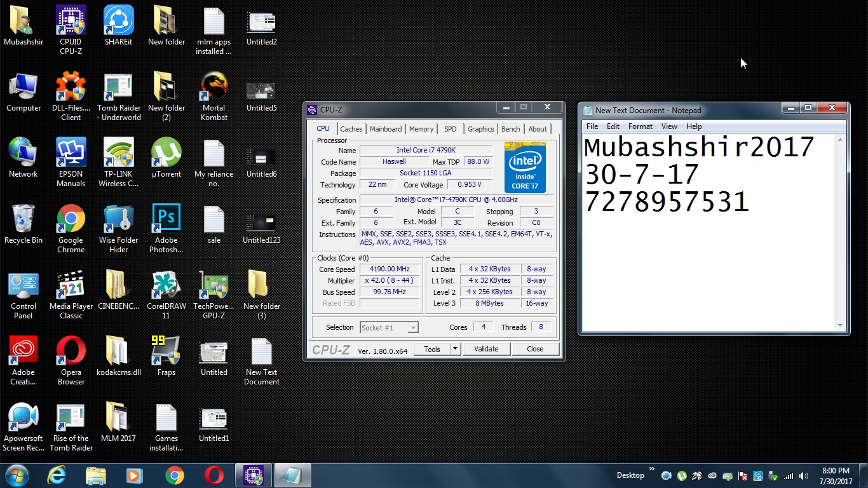Click the Action Center flag tray icon
Image resolution: width=868 pixels, height=488 pixels.
(743, 476)
